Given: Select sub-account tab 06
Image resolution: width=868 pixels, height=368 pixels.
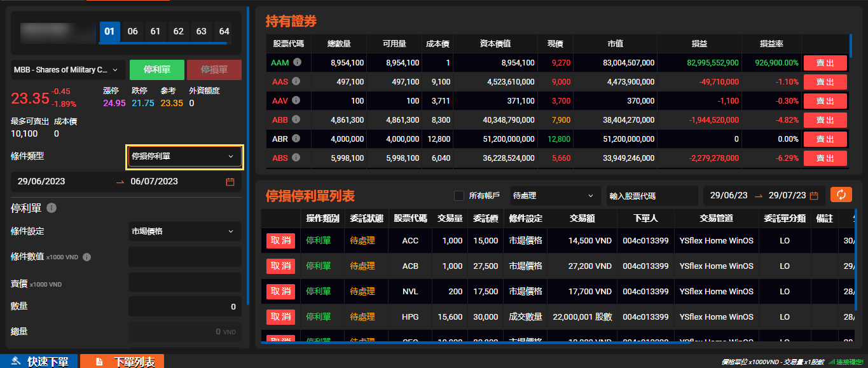Looking at the screenshot, I should [x=132, y=31].
